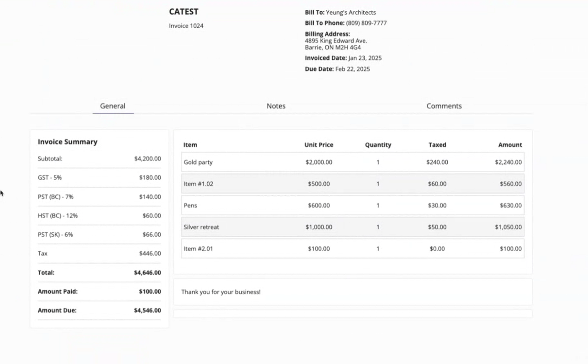Click the HST (BC) - 12% label
This screenshot has width=588, height=364.
click(57, 216)
